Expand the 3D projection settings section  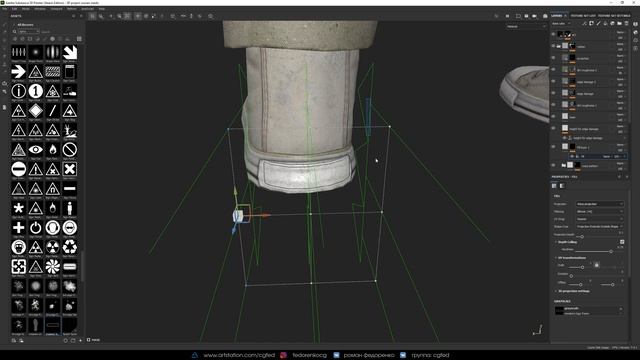click(556, 291)
